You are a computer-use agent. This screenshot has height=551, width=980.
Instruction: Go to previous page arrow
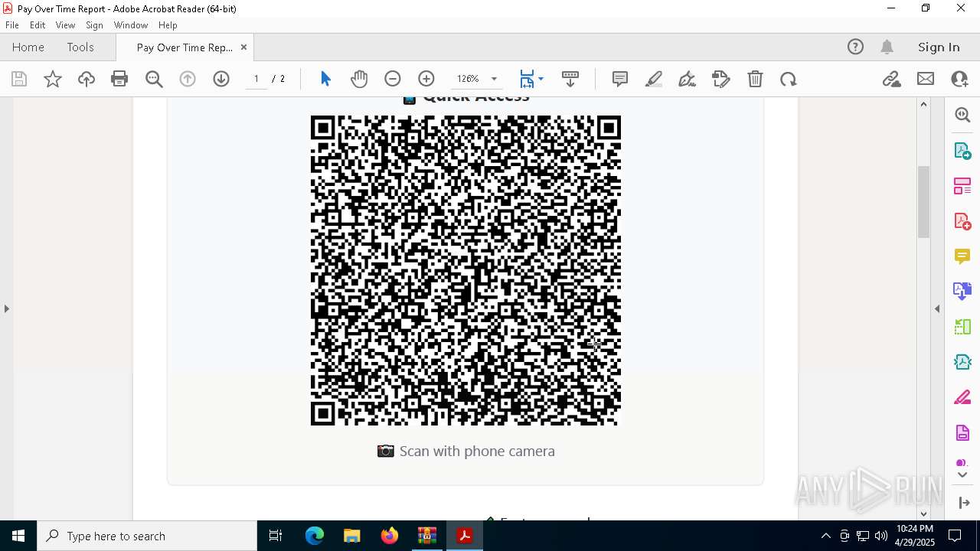(x=188, y=79)
